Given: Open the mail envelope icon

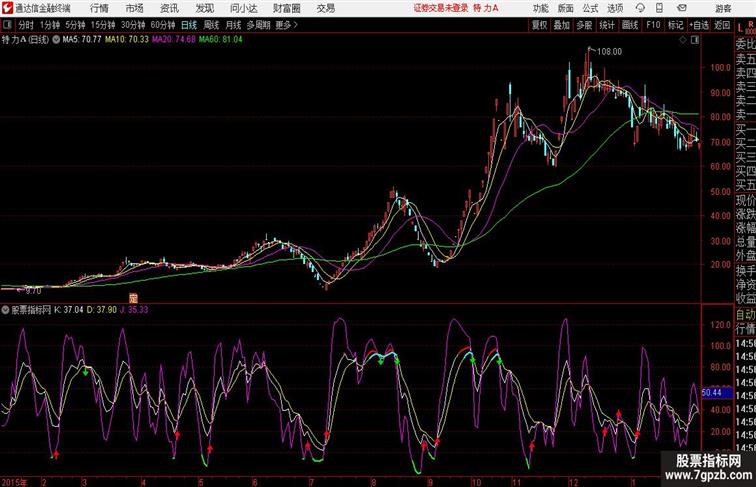Looking at the screenshot, I should 682,8.
